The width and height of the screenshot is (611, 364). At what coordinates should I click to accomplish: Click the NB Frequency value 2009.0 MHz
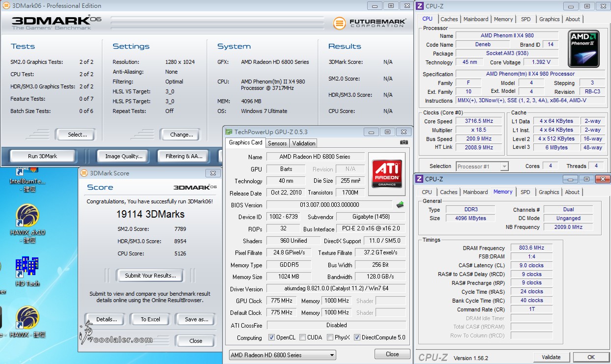(x=568, y=227)
